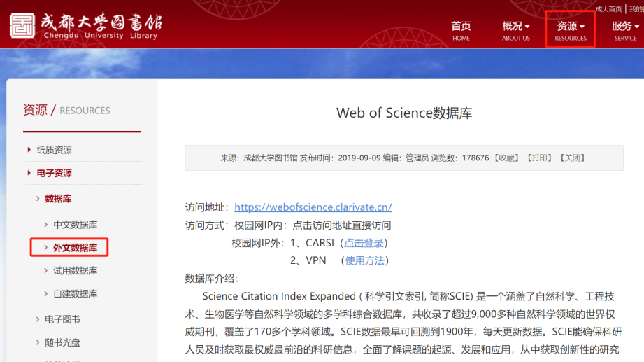
Task: Click the Web of Science数据库 page title
Action: tap(404, 113)
